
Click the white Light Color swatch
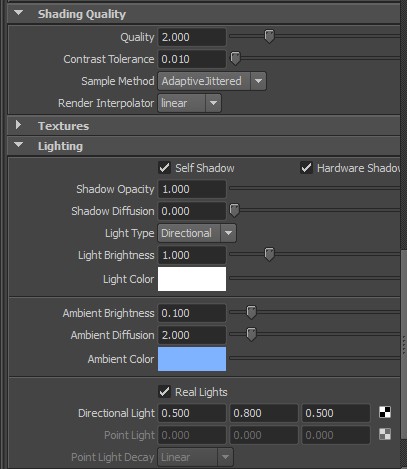(192, 279)
